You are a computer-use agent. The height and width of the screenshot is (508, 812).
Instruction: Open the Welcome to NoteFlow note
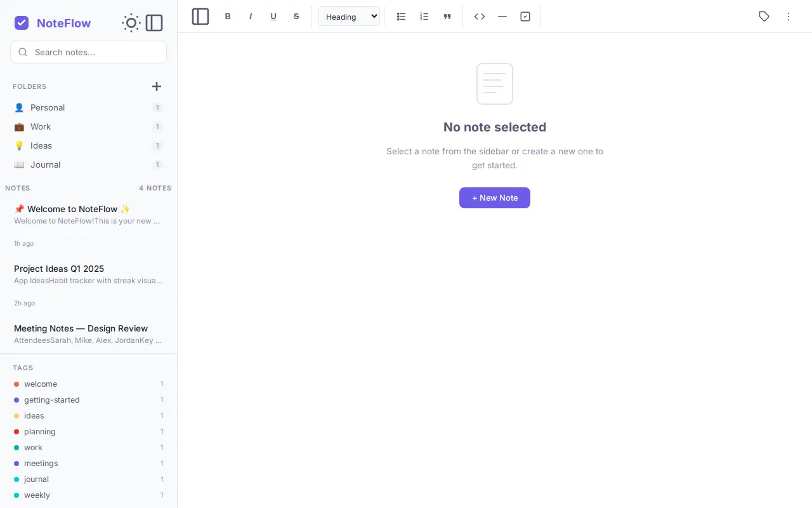click(89, 225)
